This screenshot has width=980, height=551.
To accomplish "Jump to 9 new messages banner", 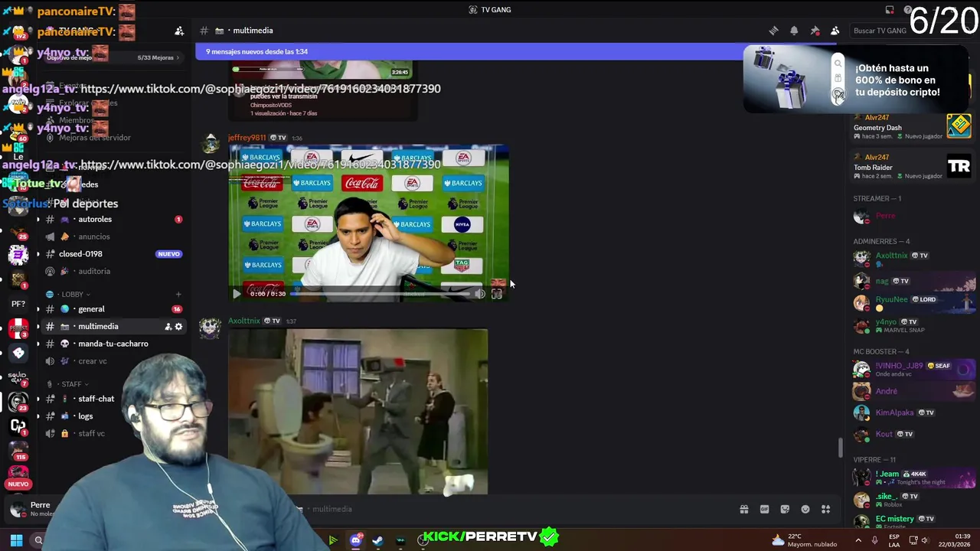I will [x=469, y=51].
